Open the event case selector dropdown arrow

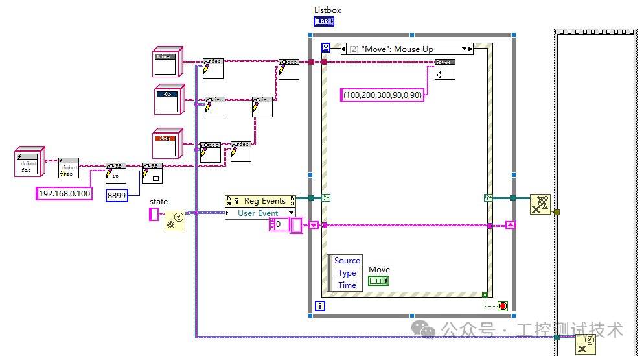[x=464, y=49]
